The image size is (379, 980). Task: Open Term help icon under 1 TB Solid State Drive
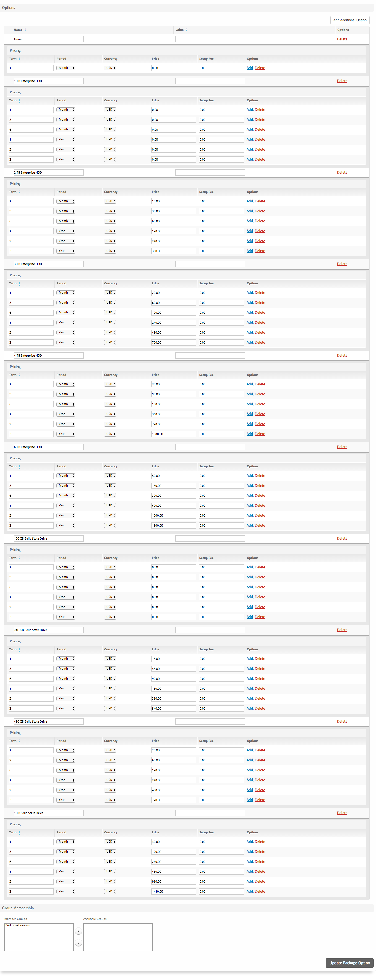click(x=19, y=832)
